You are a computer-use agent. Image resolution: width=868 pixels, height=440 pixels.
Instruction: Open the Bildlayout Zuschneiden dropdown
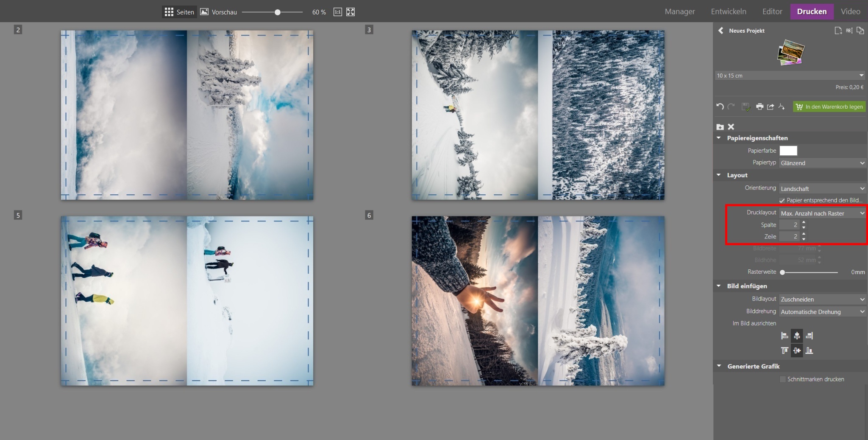(x=822, y=299)
